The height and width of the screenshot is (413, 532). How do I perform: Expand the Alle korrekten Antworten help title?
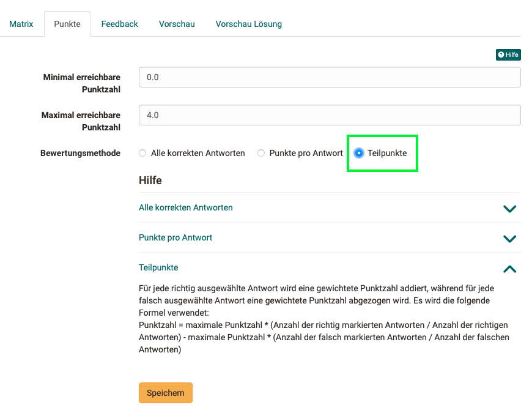186,207
